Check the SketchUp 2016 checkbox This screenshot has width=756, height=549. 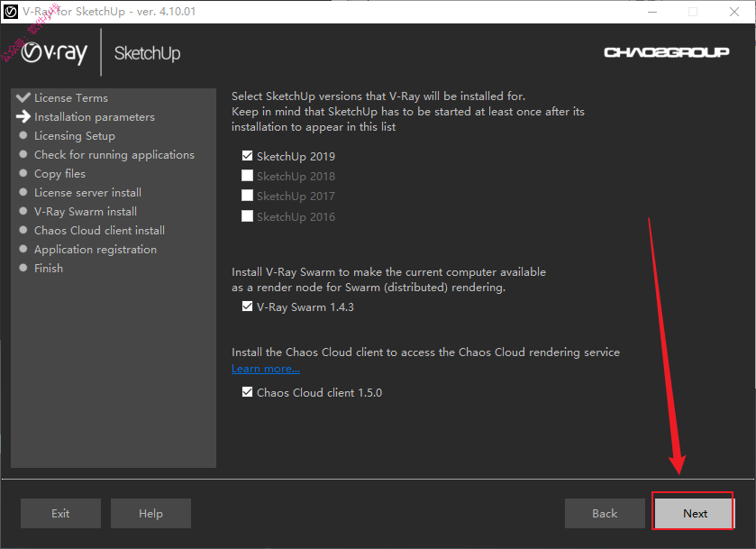tap(247, 215)
